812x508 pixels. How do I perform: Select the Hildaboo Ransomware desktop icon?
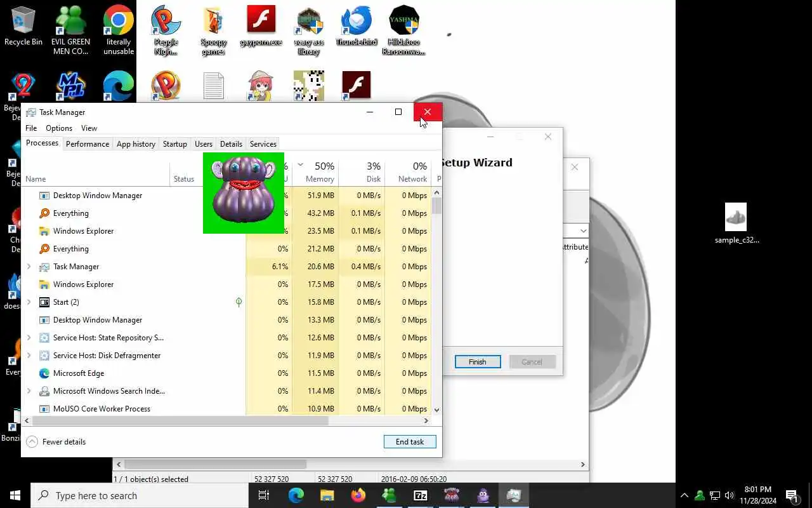(404, 30)
